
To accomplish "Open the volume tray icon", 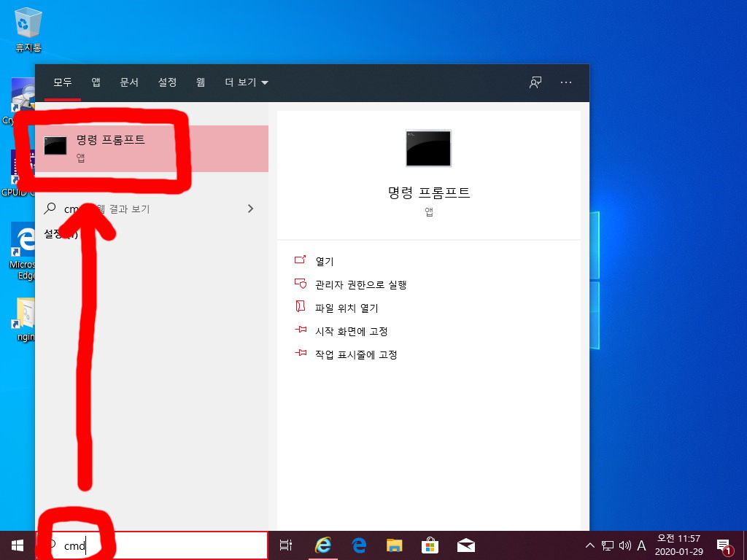I will [x=624, y=545].
